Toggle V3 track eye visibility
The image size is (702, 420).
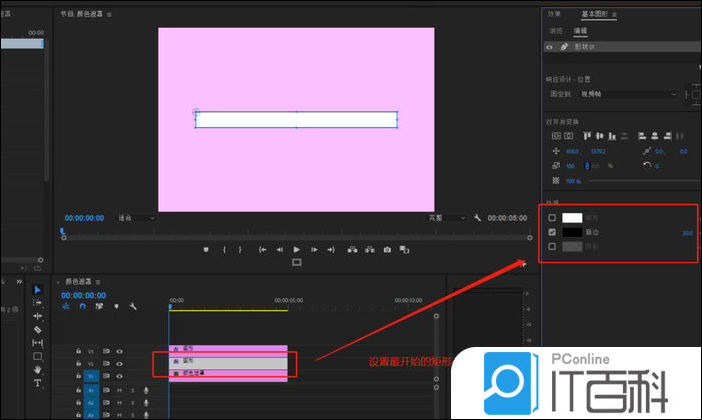click(119, 351)
